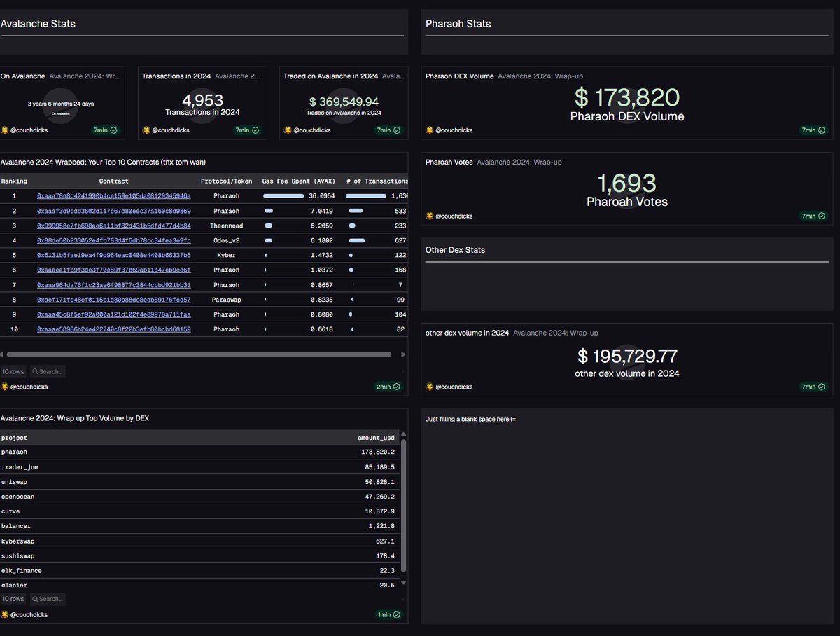Click the 7min refresh badge on the other dex volume card
This screenshot has width=840, height=636.
pos(813,387)
